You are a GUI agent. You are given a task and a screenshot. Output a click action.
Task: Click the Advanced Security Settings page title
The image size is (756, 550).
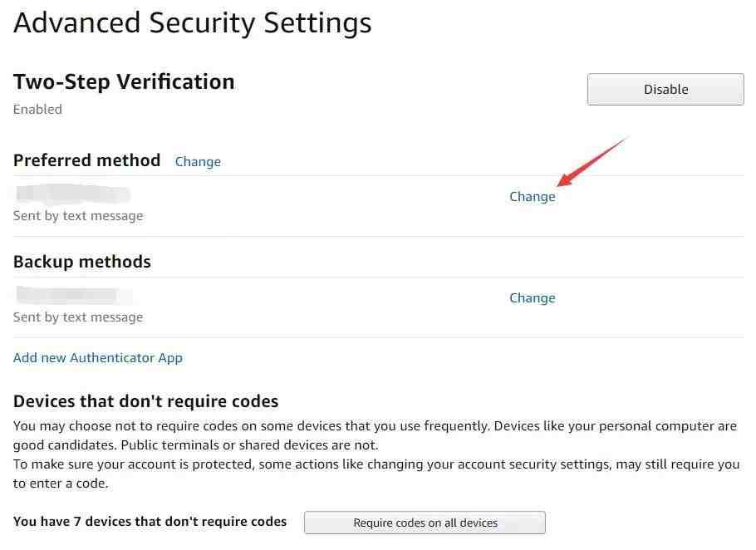click(x=193, y=23)
